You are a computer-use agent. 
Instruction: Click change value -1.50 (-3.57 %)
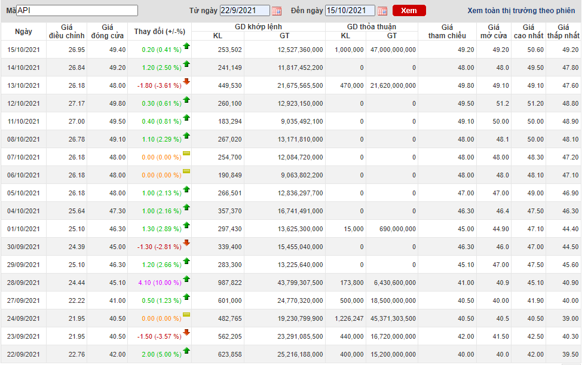160,336
